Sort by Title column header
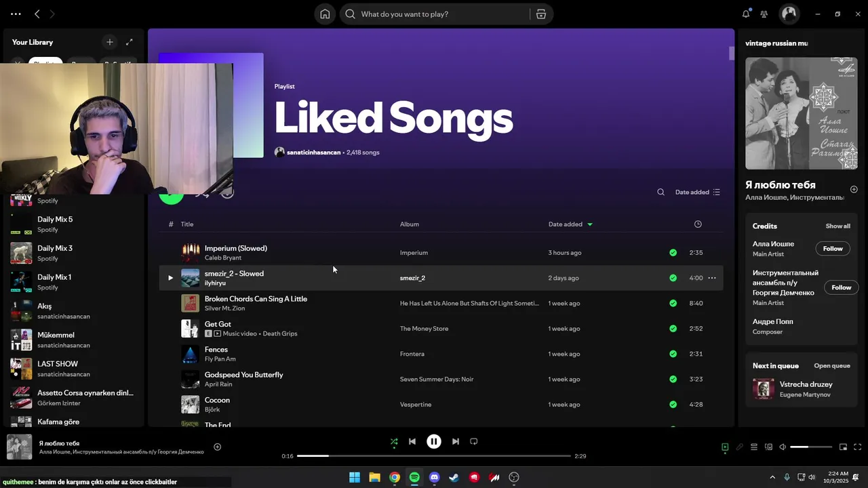 click(187, 224)
